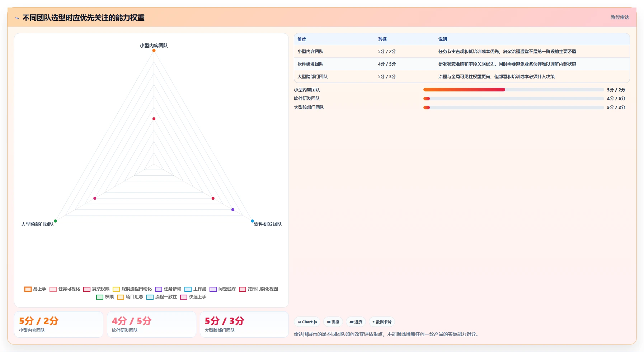Toggle the 任务依赖 legend entry

168,289
